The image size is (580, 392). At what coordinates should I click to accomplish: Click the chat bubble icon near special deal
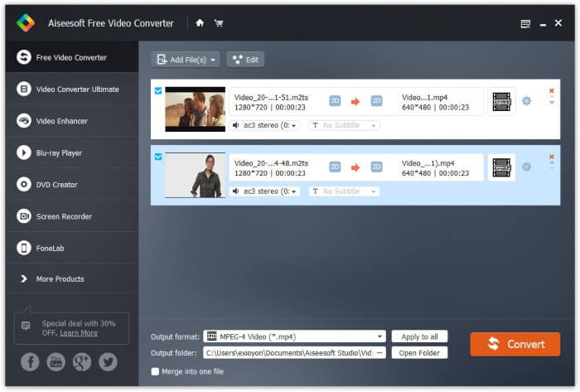click(x=26, y=326)
